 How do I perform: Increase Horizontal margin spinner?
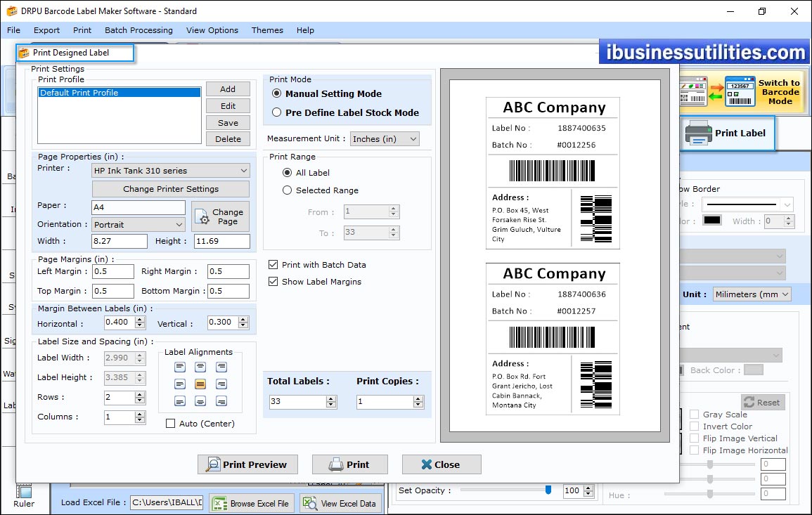[140, 320]
